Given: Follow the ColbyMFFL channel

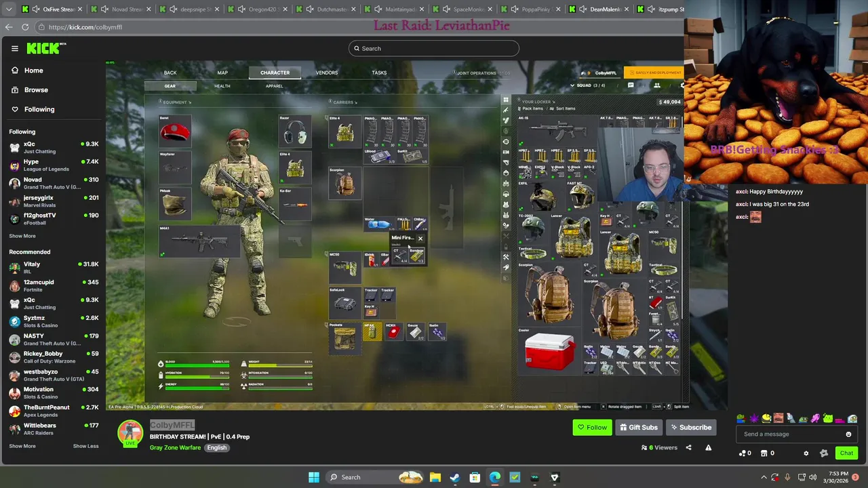Looking at the screenshot, I should (x=592, y=428).
